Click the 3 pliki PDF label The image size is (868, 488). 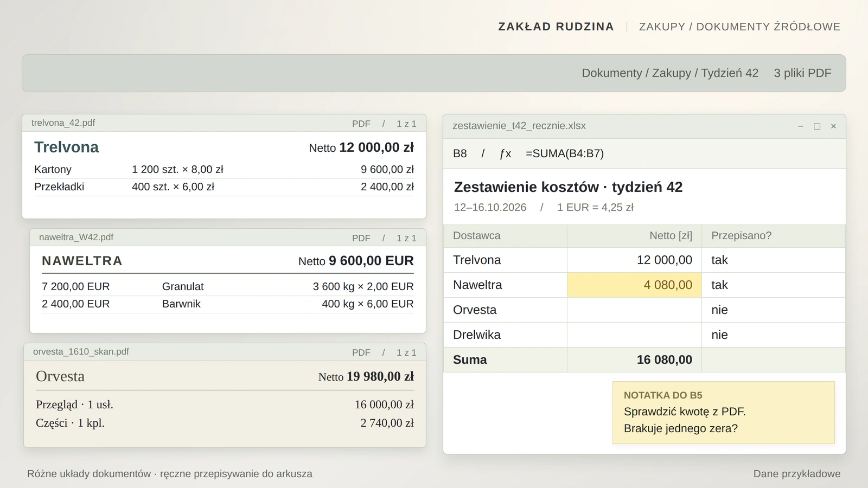[x=802, y=73]
